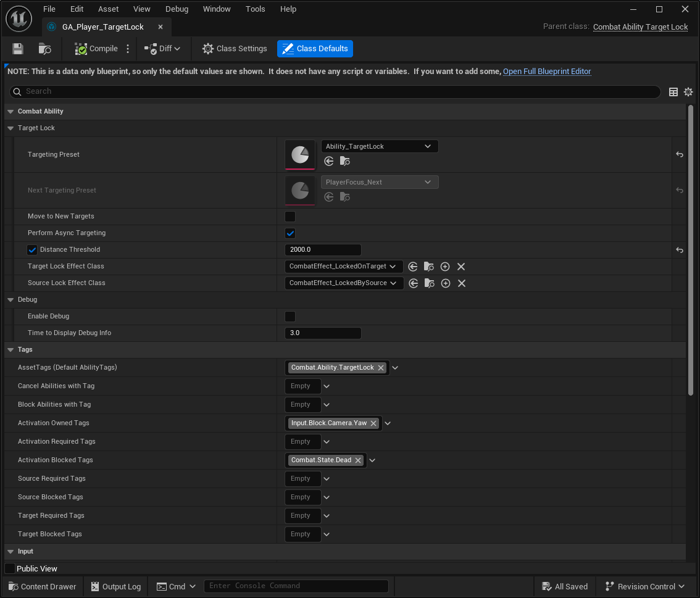This screenshot has width=700, height=598.
Task: Enable the Move to New Targets checkbox
Action: tap(290, 217)
